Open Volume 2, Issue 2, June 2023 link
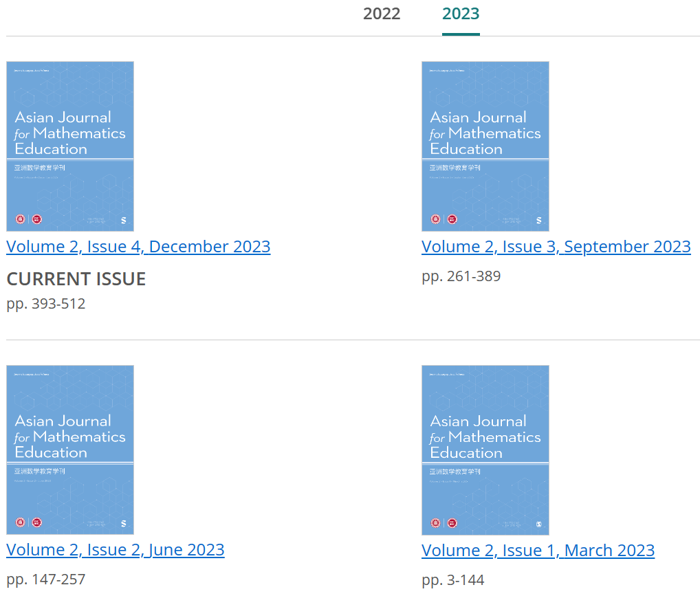 pos(116,549)
